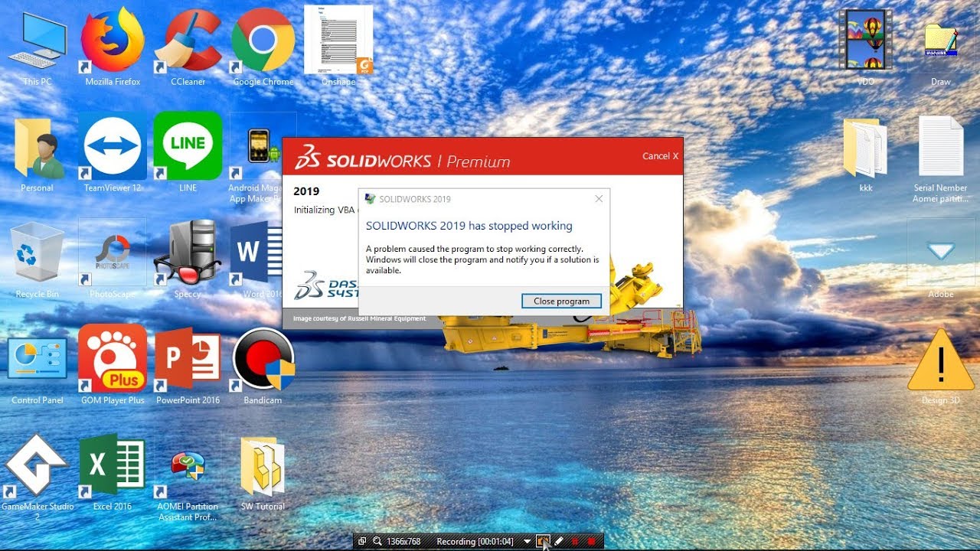
Task: Open the Personal folder
Action: 37,155
